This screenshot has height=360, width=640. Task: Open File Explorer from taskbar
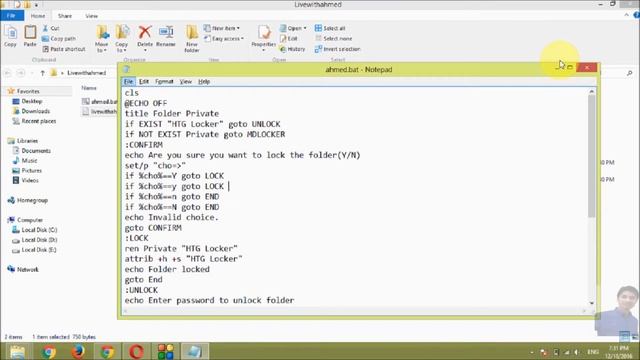[x=18, y=351]
